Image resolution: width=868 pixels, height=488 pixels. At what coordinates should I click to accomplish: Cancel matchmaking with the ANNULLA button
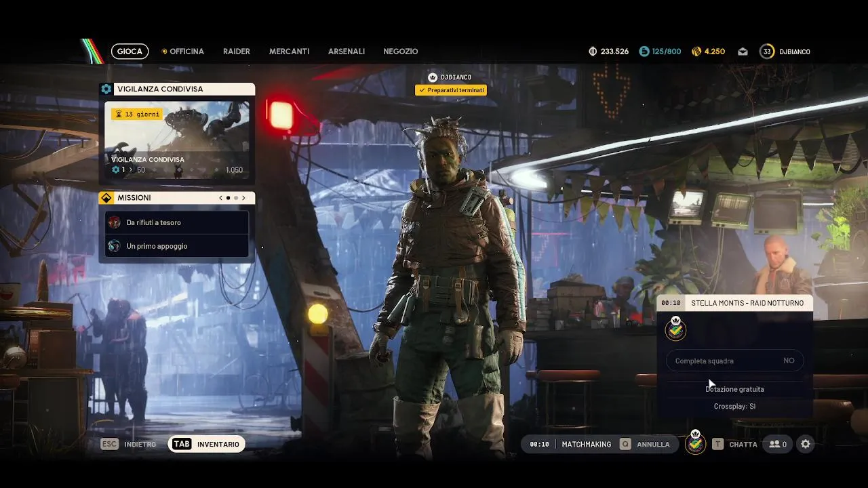[653, 444]
